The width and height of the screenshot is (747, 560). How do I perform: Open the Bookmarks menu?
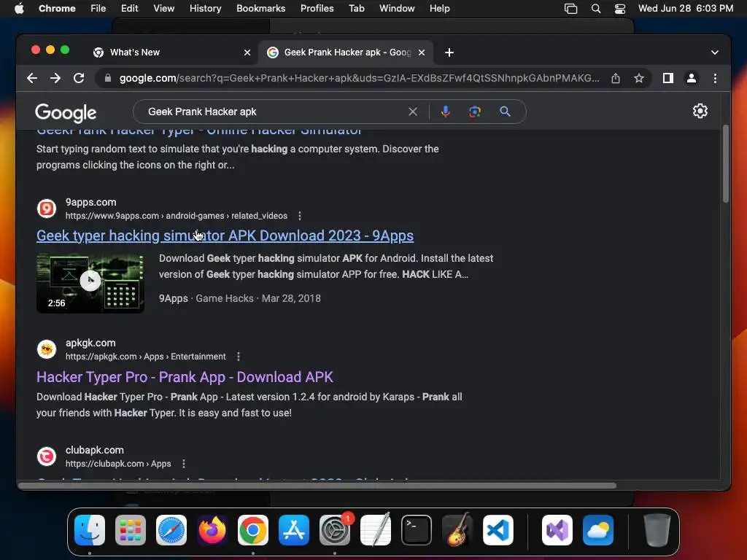260,8
